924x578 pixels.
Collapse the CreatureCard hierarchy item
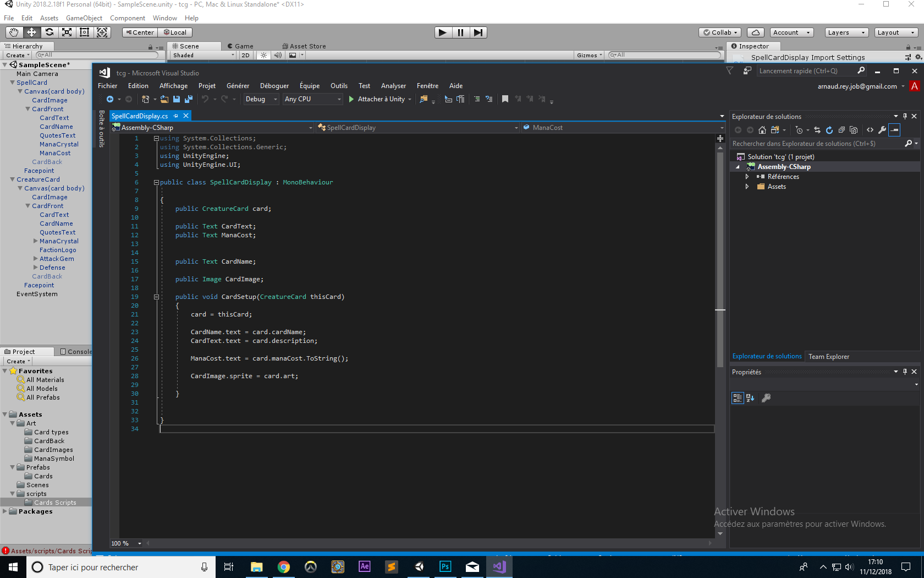12,179
